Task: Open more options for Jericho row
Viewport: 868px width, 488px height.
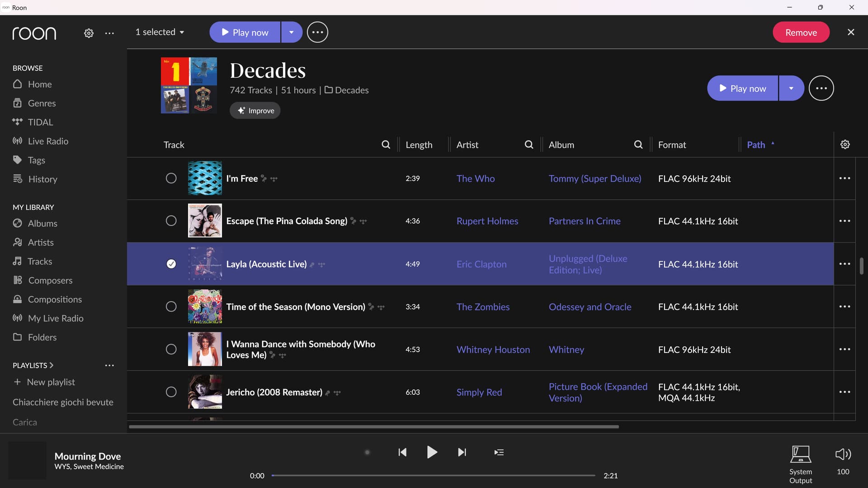Action: coord(844,392)
